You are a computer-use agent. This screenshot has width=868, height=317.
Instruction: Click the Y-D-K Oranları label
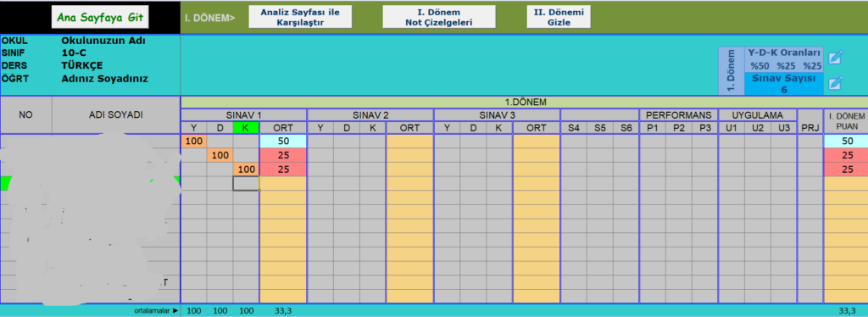pyautogui.click(x=784, y=53)
